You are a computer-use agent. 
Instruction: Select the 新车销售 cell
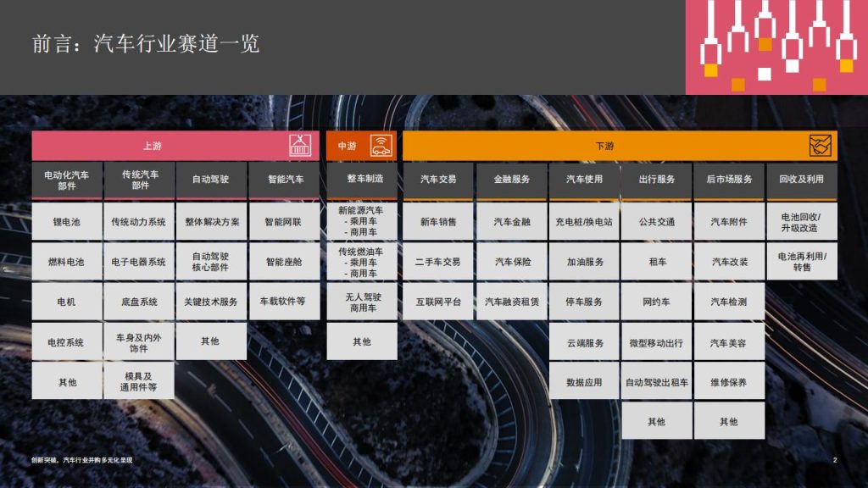(x=438, y=221)
